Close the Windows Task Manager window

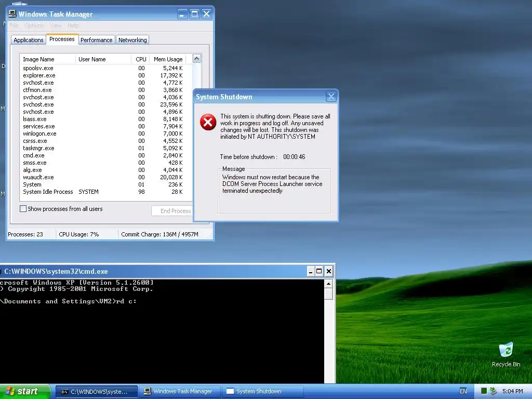[206, 14]
